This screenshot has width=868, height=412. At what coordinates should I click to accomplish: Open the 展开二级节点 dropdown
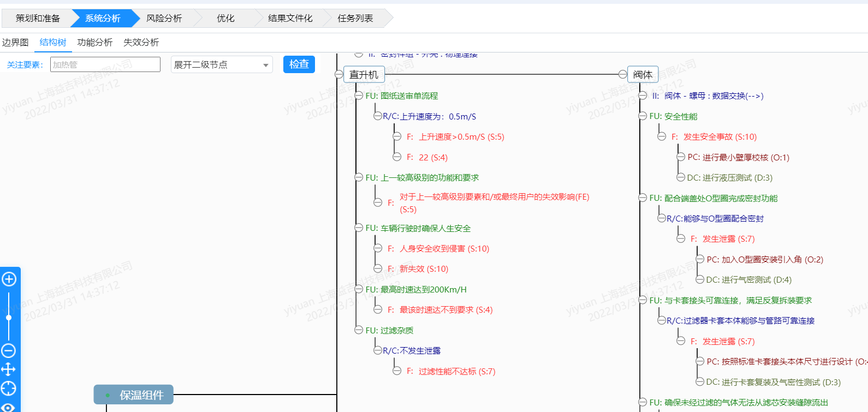coord(222,65)
